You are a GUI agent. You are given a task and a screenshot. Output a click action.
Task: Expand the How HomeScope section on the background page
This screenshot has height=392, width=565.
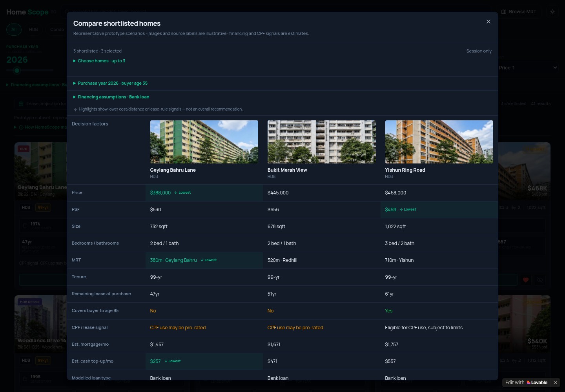pos(40,127)
